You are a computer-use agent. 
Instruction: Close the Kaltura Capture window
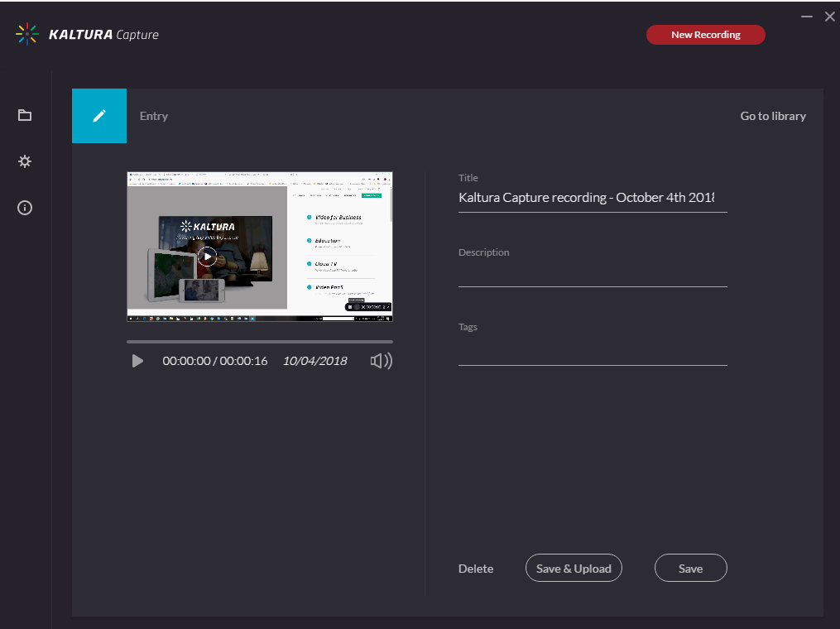click(x=830, y=17)
